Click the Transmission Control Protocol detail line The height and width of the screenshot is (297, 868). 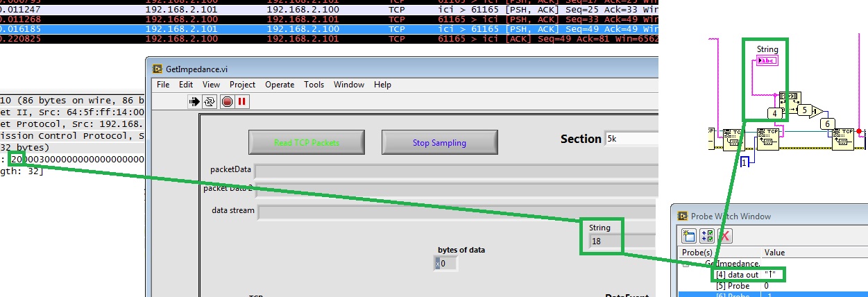(x=72, y=136)
